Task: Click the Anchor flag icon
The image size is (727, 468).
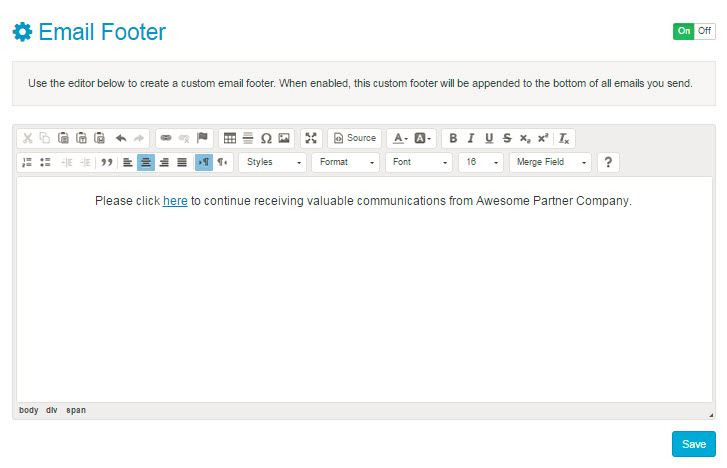Action: 202,138
